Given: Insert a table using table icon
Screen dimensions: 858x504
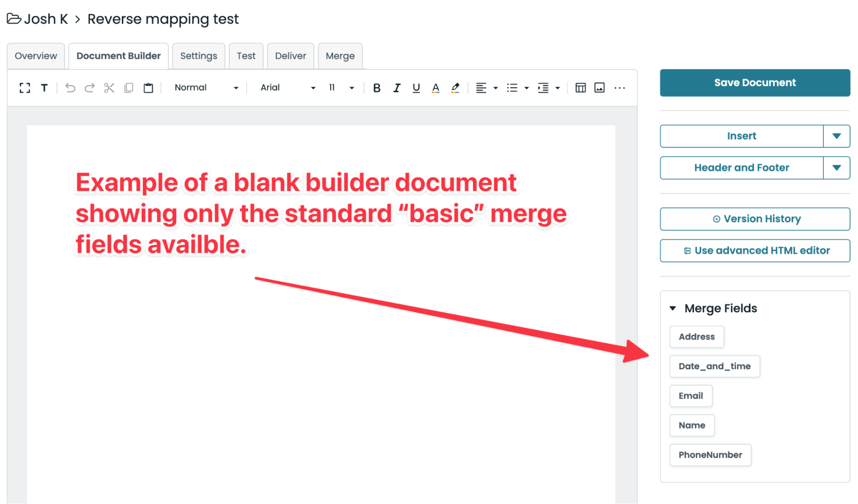Looking at the screenshot, I should 580,88.
